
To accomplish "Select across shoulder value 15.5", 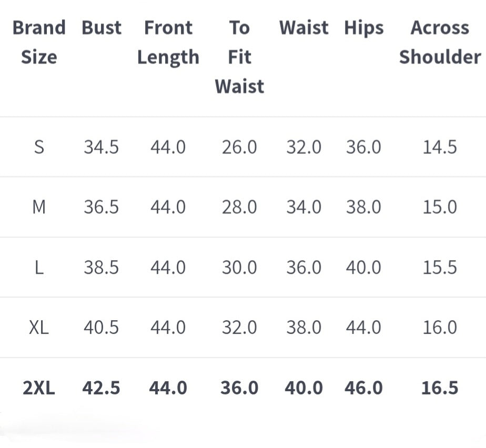I will 440,268.
